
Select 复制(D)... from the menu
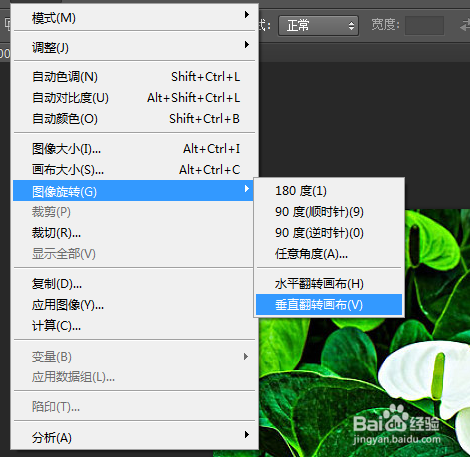point(134,284)
